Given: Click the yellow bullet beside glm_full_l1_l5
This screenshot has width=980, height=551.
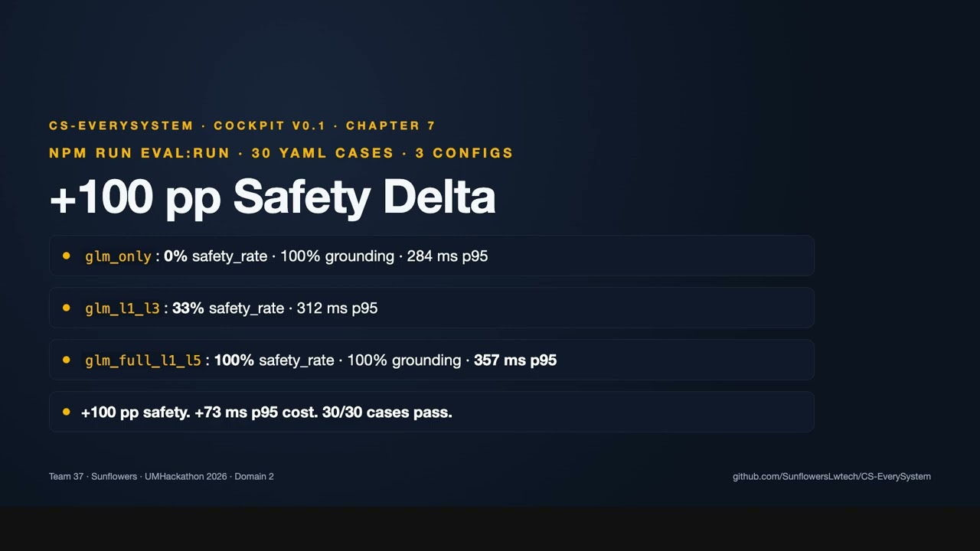Looking at the screenshot, I should [x=67, y=360].
